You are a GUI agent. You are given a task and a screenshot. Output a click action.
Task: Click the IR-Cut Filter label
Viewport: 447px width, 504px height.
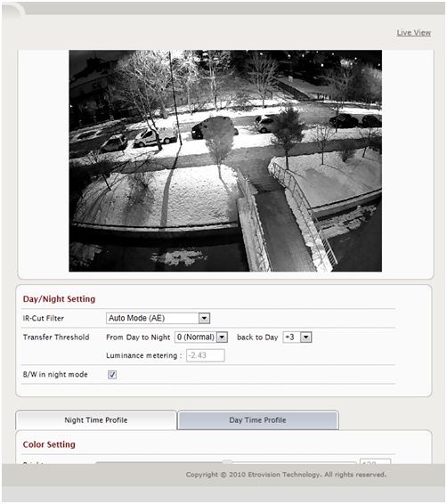pyautogui.click(x=44, y=318)
